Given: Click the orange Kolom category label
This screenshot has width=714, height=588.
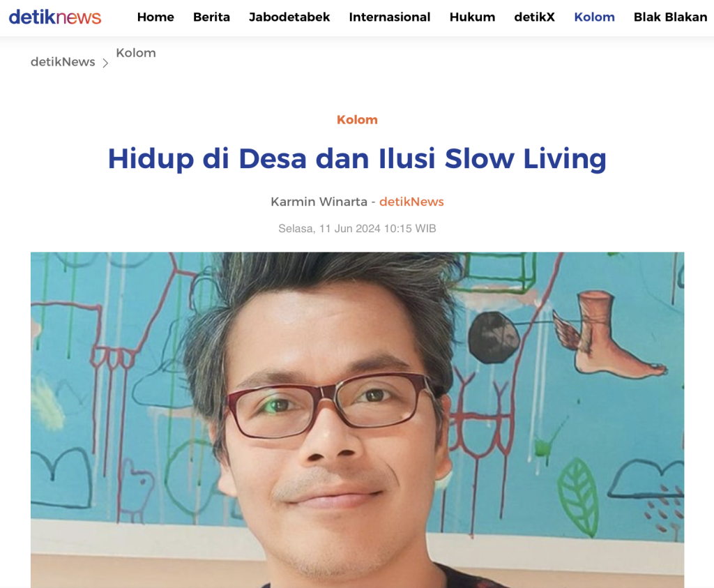Looking at the screenshot, I should 357,120.
